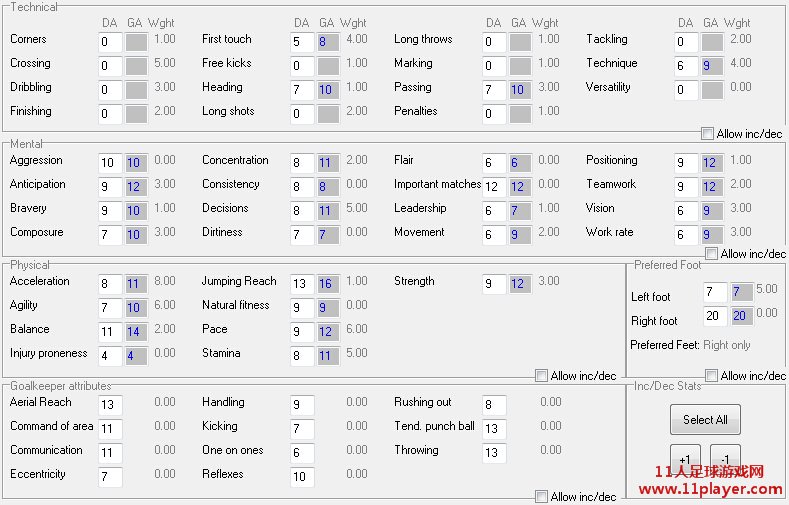Check Allow inc/dec under Preferred Foot

711,376
